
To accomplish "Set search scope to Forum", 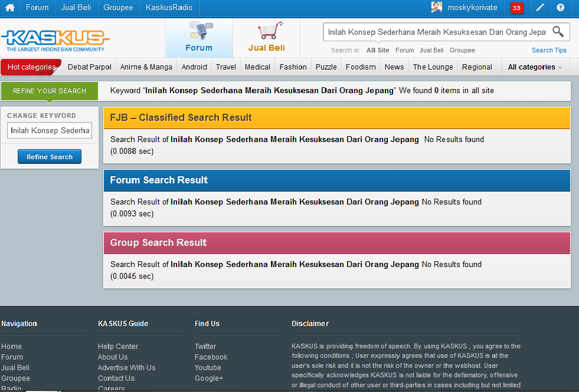I will (404, 50).
